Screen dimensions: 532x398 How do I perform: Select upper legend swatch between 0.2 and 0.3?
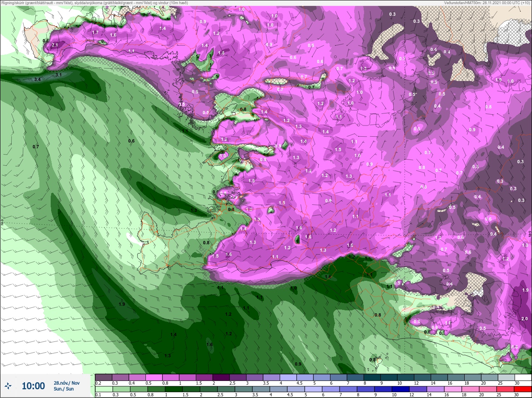pos(103,377)
